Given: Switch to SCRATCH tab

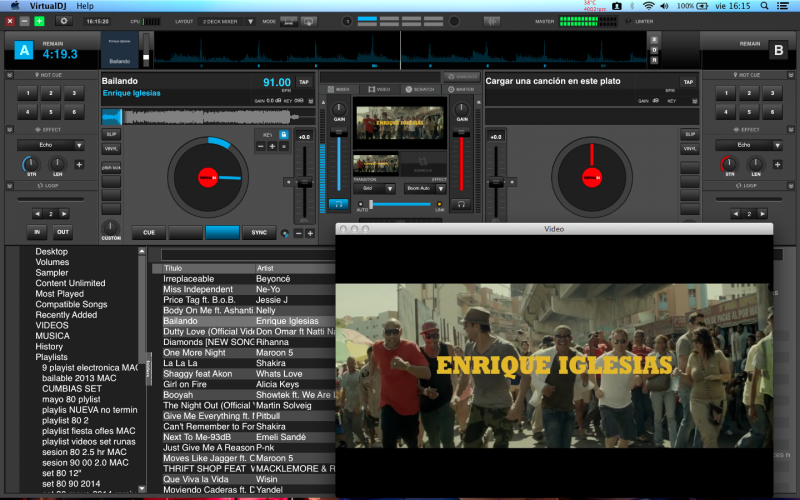Looking at the screenshot, I should (x=420, y=89).
